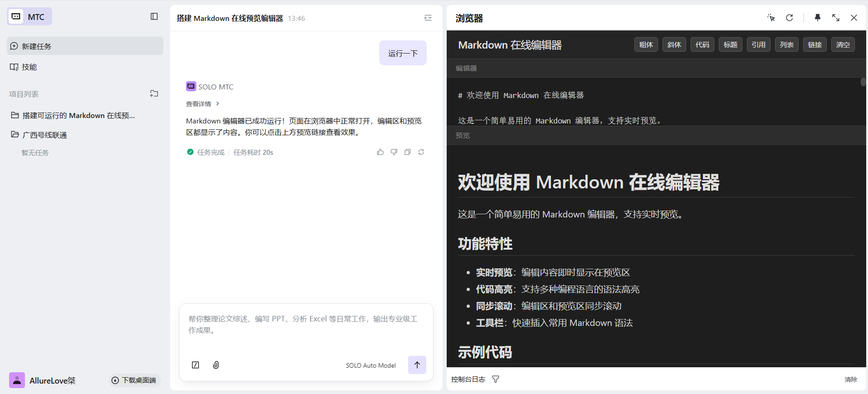
Task: Attach a file with paperclip icon
Action: click(216, 365)
